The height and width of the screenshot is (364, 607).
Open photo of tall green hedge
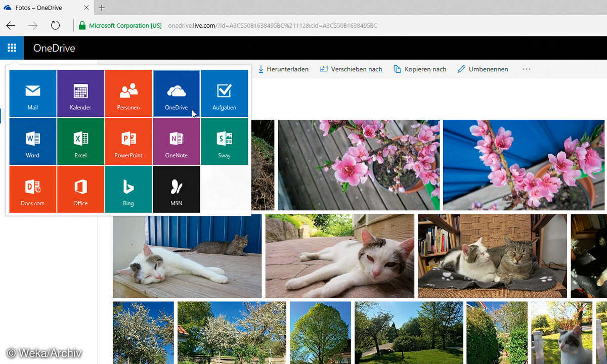(x=497, y=333)
